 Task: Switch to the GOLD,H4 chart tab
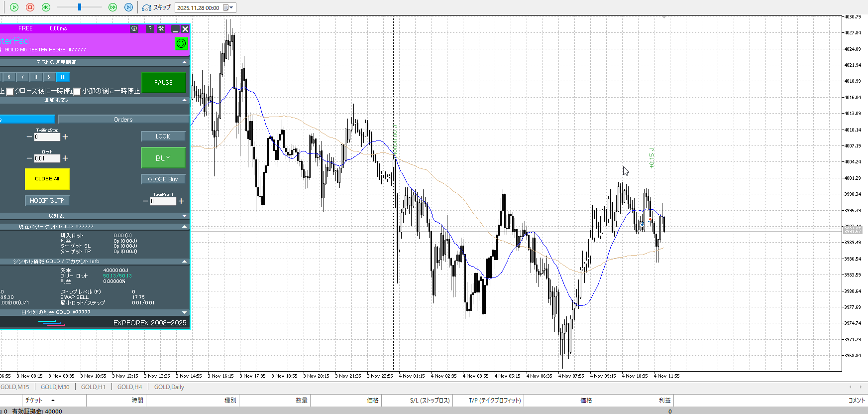[129, 387]
